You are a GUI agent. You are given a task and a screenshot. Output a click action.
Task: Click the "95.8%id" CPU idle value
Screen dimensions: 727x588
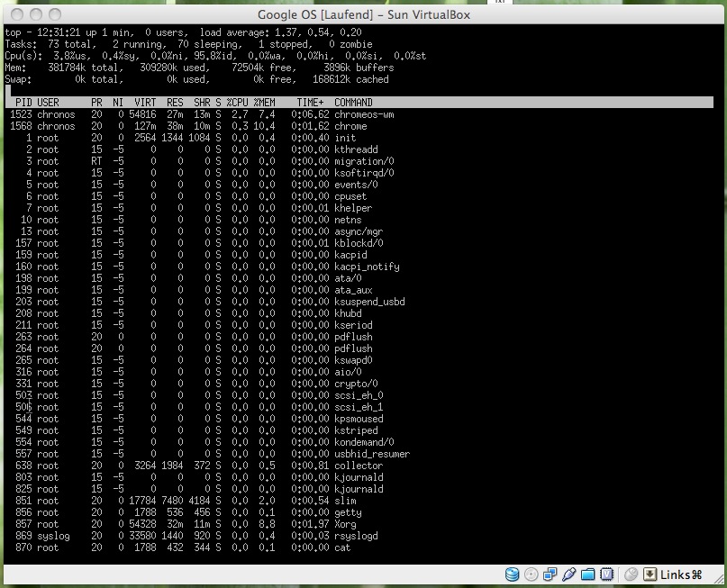coord(214,56)
